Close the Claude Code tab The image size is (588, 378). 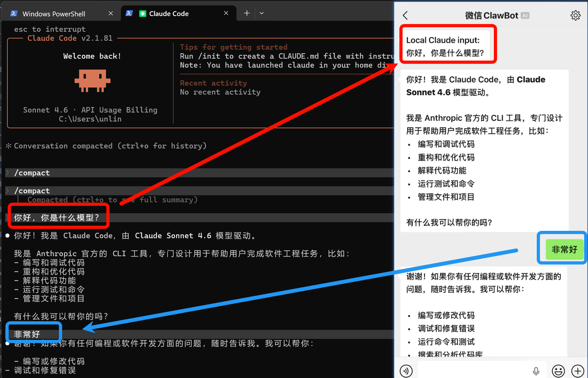pos(226,13)
